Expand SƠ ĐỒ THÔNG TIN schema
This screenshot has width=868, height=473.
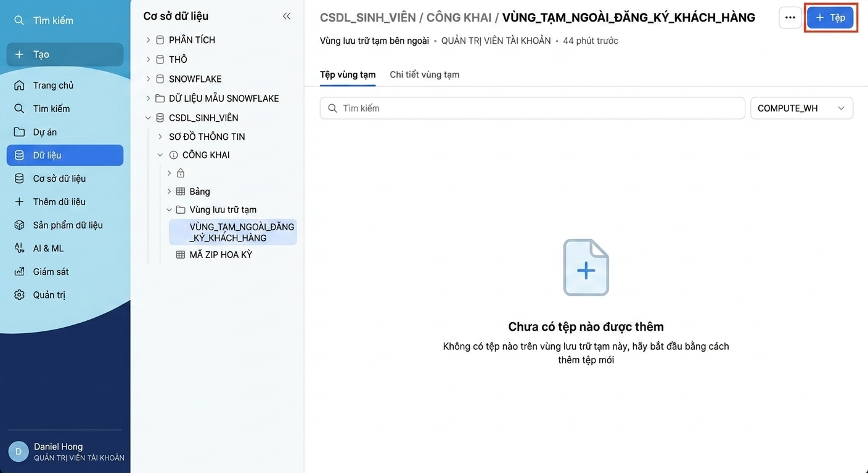pos(160,137)
